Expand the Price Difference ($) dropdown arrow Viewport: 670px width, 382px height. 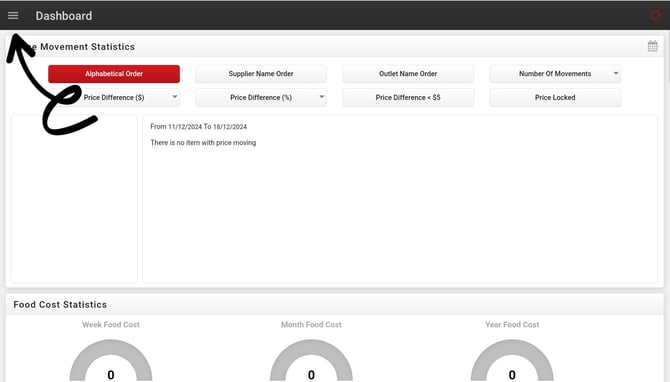175,97
